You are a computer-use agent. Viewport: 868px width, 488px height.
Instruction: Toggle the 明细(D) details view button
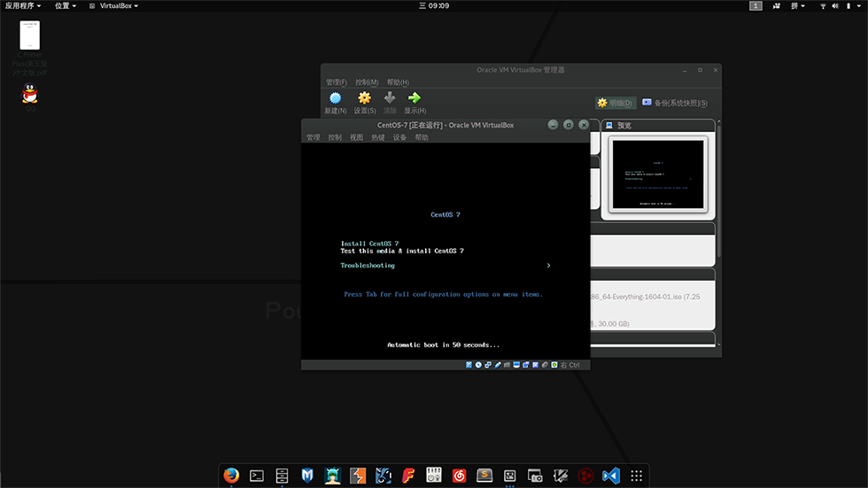(x=615, y=103)
